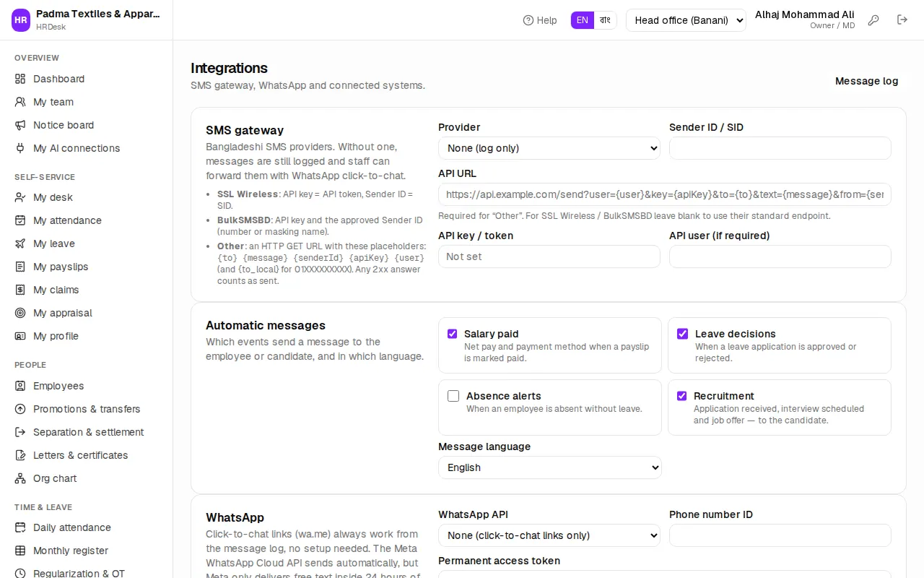Click the Promotions & transfers arrow icon
Image resolution: width=924 pixels, height=578 pixels.
[x=20, y=409]
